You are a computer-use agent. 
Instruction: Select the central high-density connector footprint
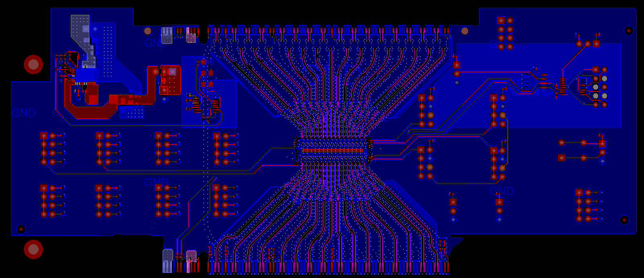332,151
